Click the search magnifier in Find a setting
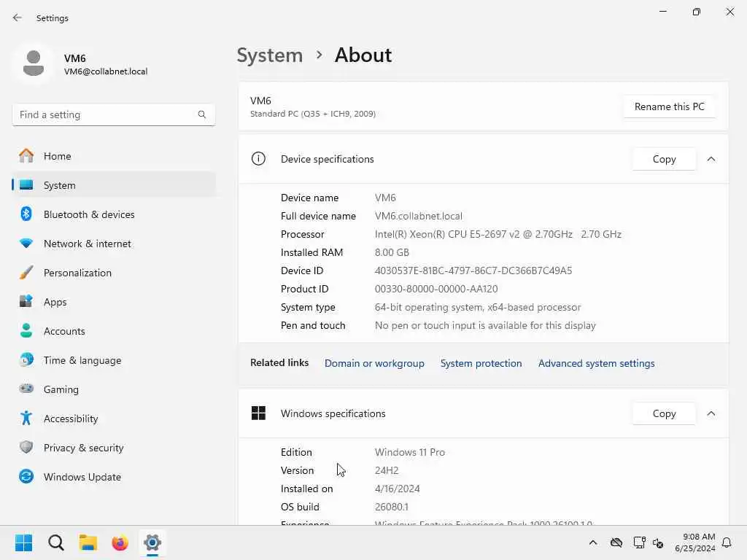 (x=202, y=114)
